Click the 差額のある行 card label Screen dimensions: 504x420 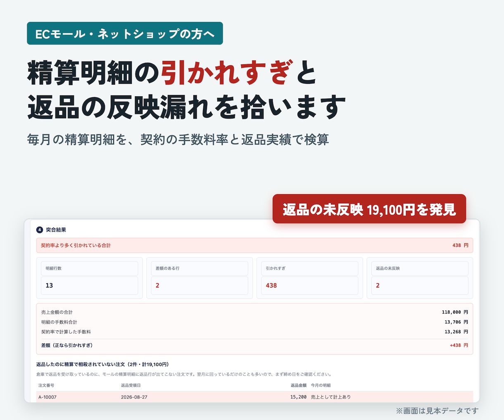(x=167, y=268)
